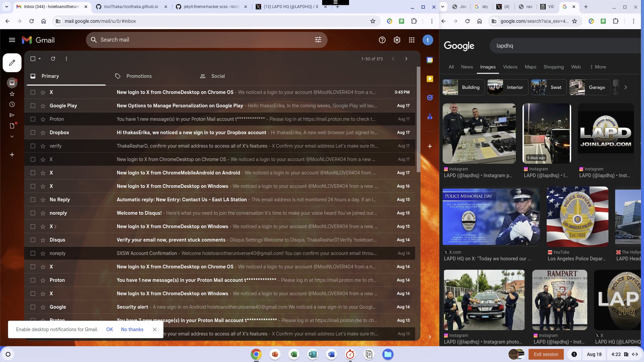Show Gmail side panel arrow at bottom

click(430, 337)
